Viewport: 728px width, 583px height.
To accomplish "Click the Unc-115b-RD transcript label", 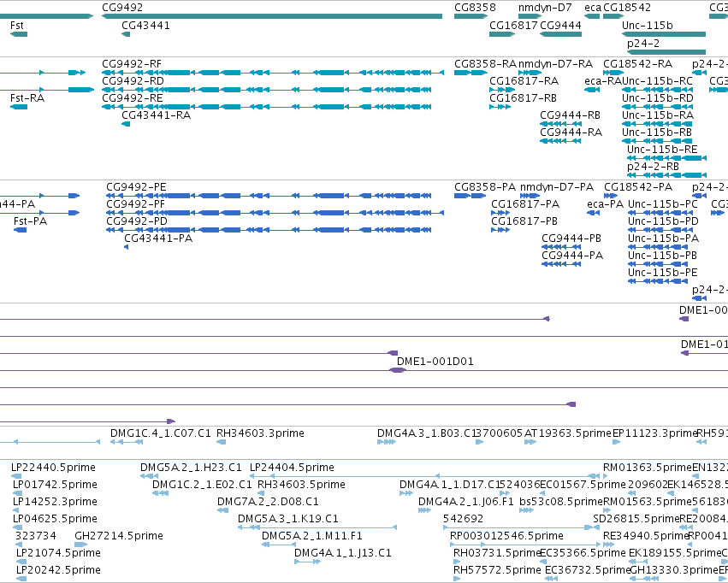I will click(x=658, y=98).
